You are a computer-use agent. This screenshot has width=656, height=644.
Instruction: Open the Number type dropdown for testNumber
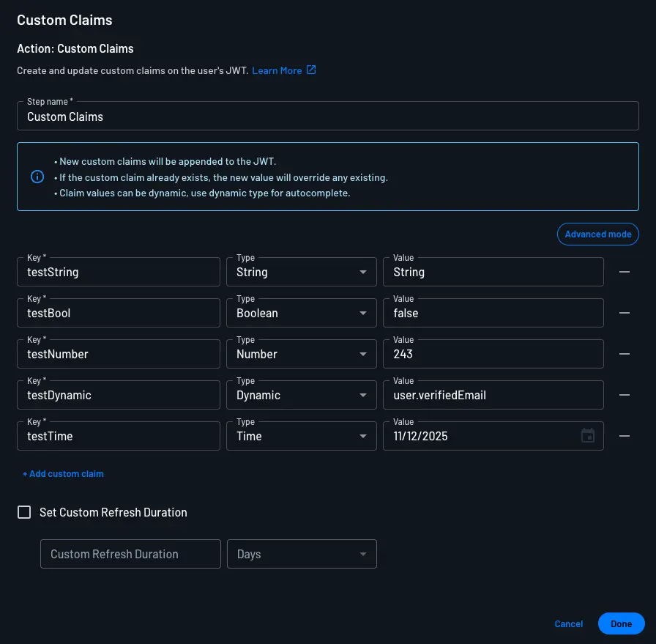(364, 354)
